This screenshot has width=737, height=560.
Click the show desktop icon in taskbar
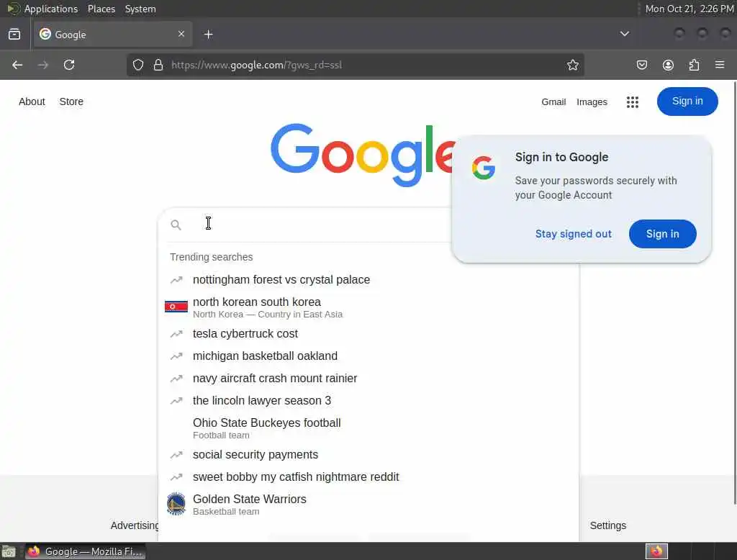click(x=9, y=551)
